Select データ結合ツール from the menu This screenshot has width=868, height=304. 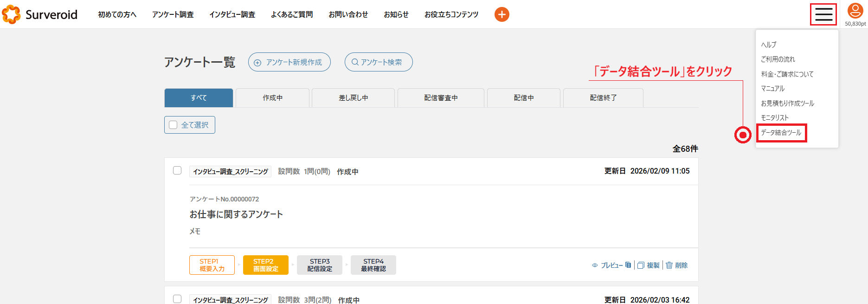(781, 133)
